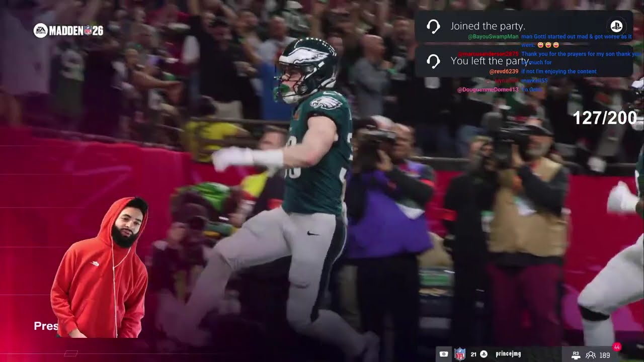Click the @marcusanderson2875 chat username
Viewport: 644px width, 362px height.
click(488, 54)
